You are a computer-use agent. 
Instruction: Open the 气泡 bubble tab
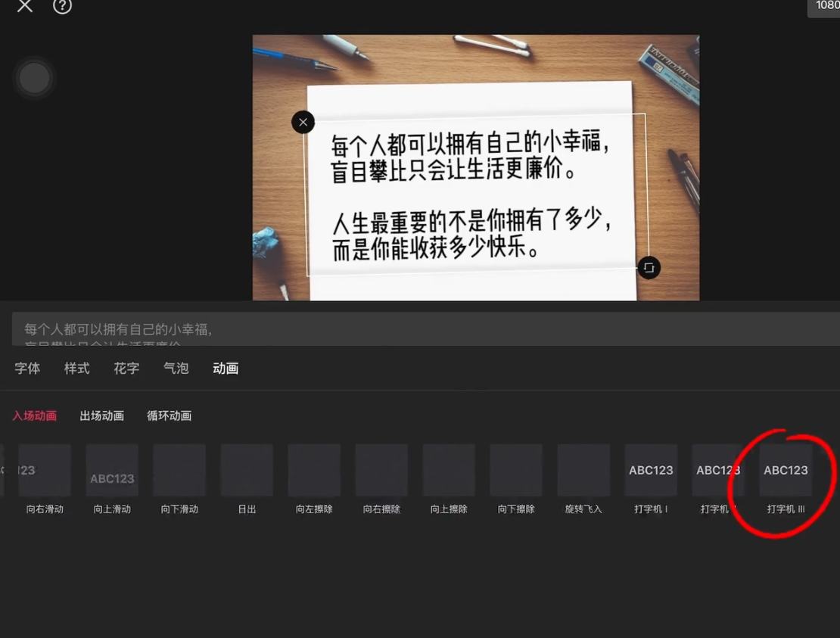pos(176,369)
